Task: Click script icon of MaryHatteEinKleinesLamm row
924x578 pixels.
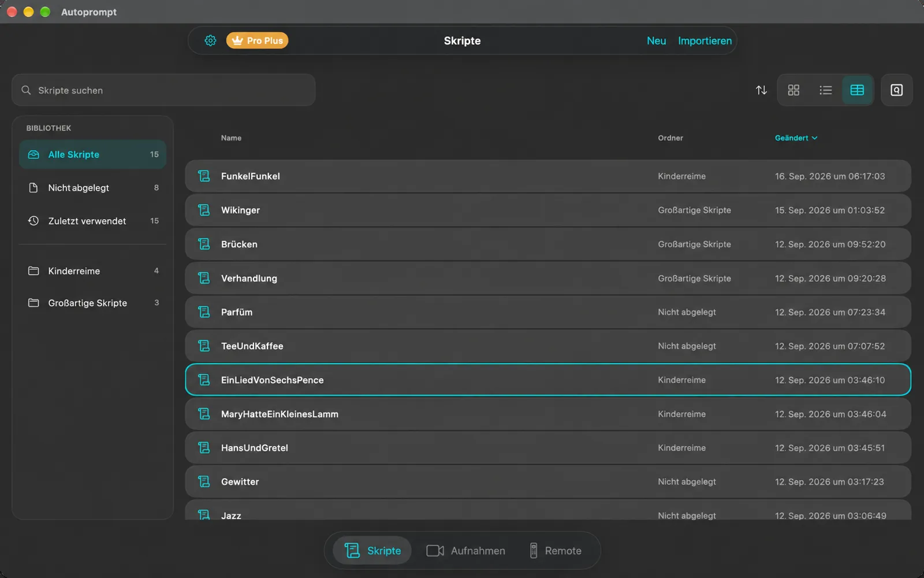Action: click(x=204, y=414)
